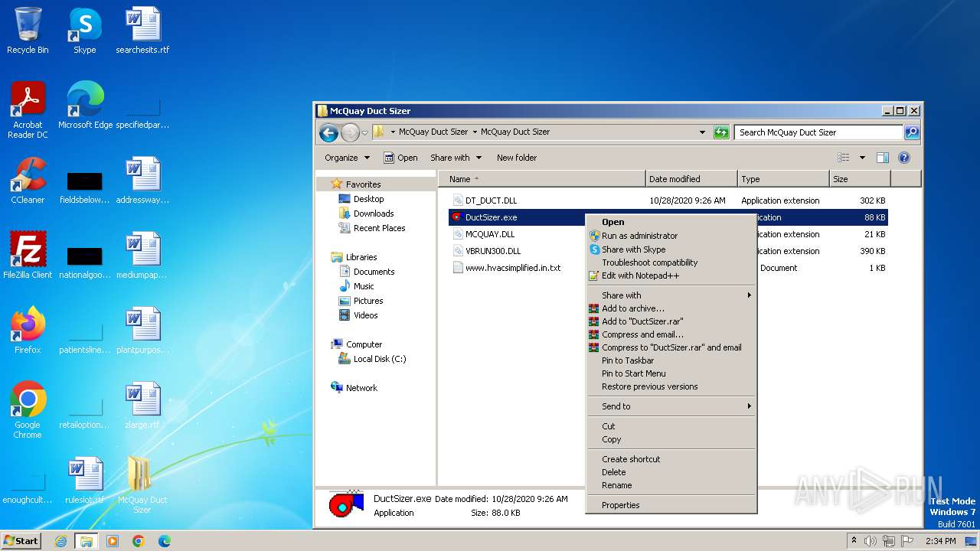Choose Open in the context menu

[x=671, y=223]
